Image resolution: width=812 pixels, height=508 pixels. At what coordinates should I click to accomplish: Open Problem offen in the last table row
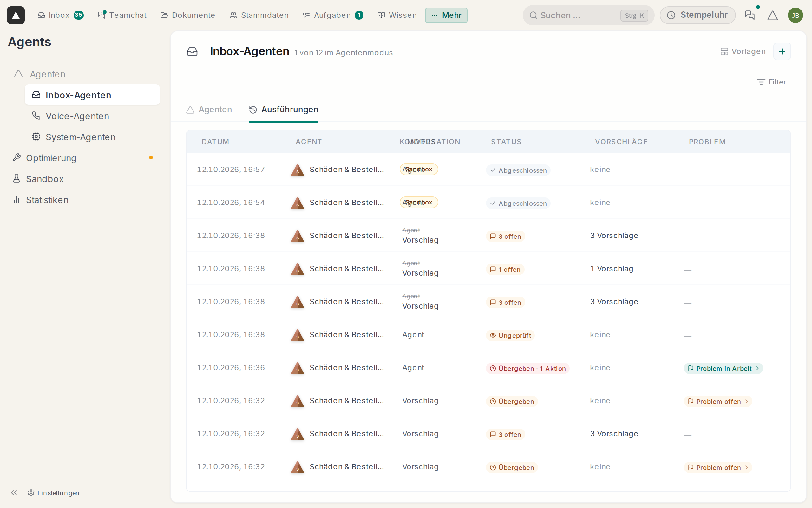718,467
